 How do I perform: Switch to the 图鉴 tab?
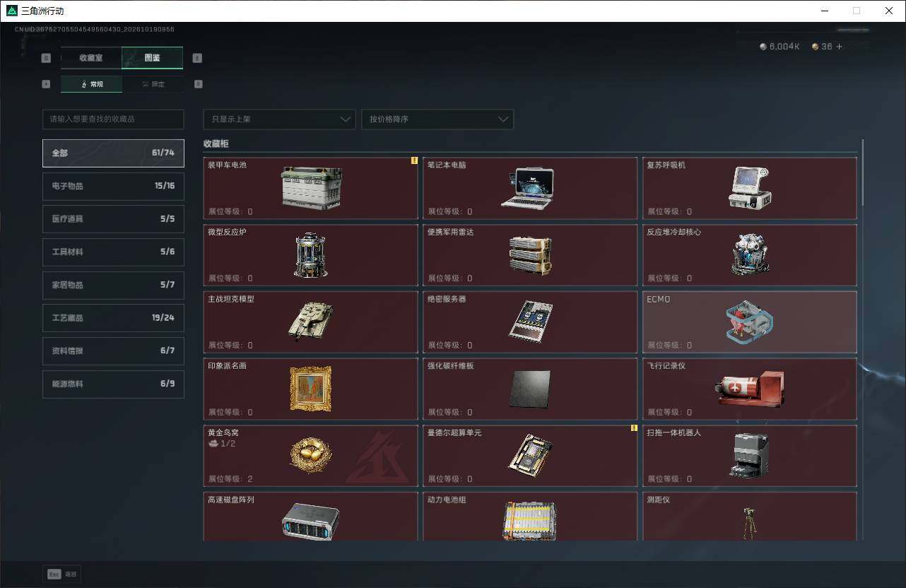click(153, 58)
